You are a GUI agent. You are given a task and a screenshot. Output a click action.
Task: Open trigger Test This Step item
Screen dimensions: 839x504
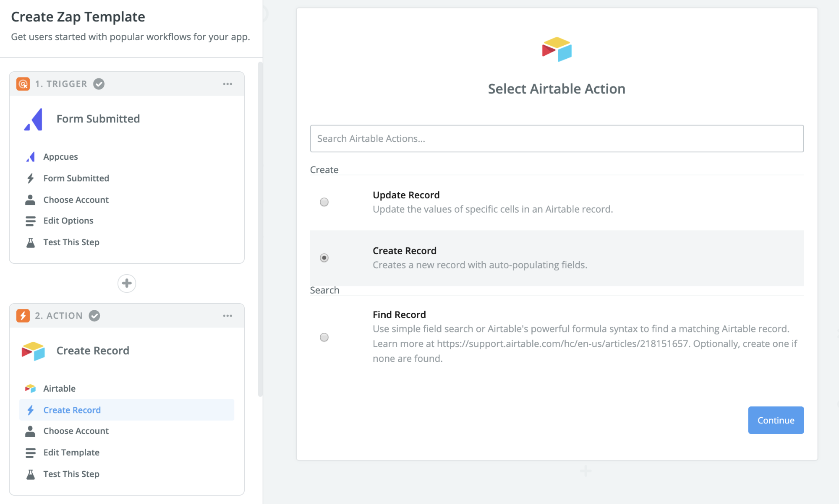[x=127, y=242]
